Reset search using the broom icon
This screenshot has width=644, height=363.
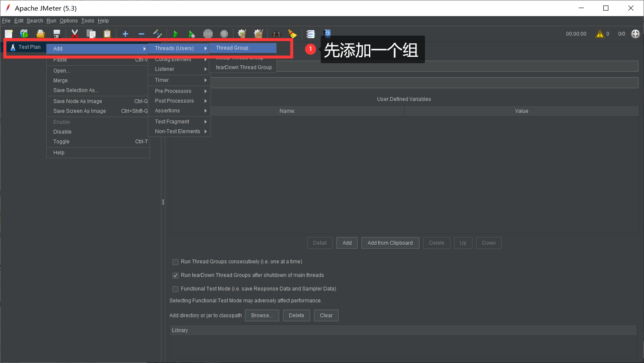[292, 34]
